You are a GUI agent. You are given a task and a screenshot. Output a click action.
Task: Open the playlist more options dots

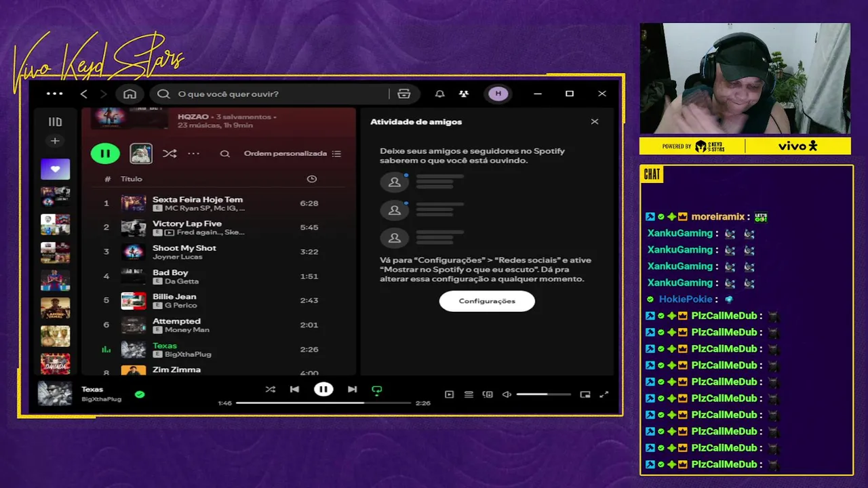coord(193,154)
